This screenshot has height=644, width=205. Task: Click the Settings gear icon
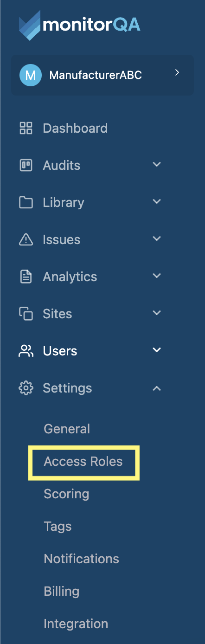(x=26, y=388)
